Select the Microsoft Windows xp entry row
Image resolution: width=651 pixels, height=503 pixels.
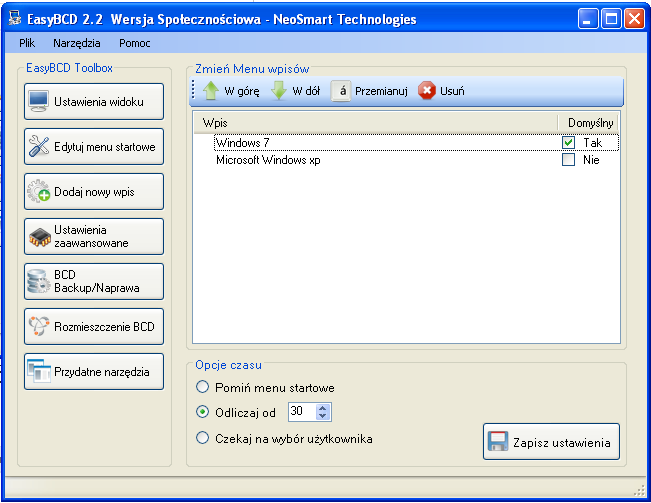click(x=416, y=160)
